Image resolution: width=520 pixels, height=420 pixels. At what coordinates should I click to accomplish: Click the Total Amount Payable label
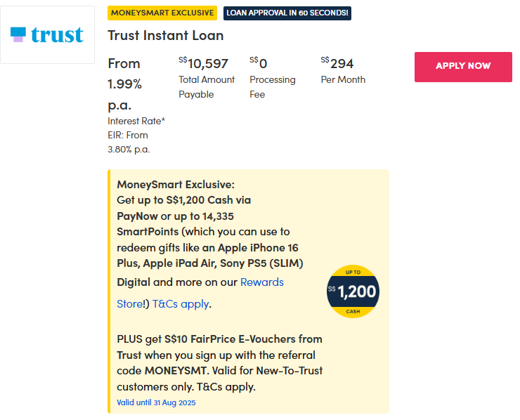pyautogui.click(x=207, y=87)
